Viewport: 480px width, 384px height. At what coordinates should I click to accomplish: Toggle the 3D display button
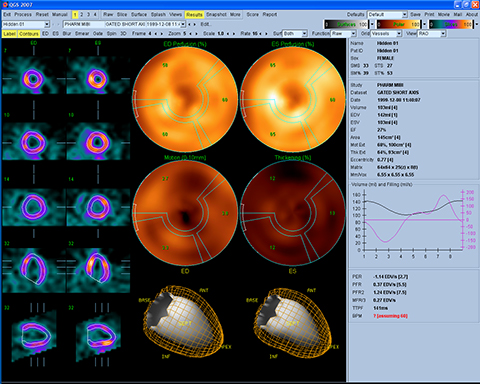pos(123,34)
